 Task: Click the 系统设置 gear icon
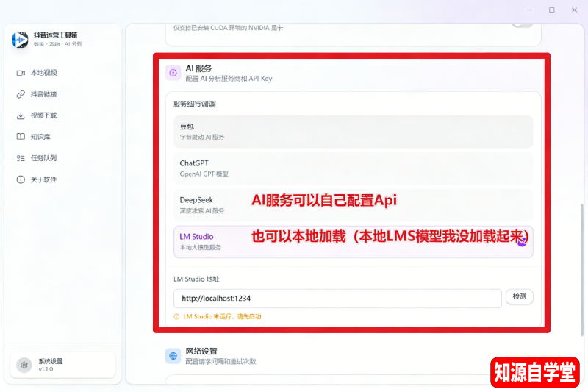click(x=24, y=365)
